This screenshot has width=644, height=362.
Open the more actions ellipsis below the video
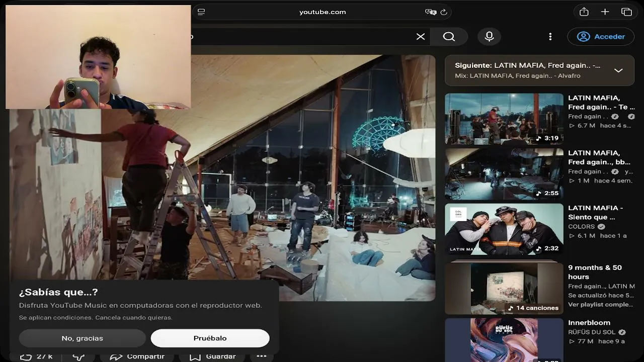pyautogui.click(x=262, y=356)
